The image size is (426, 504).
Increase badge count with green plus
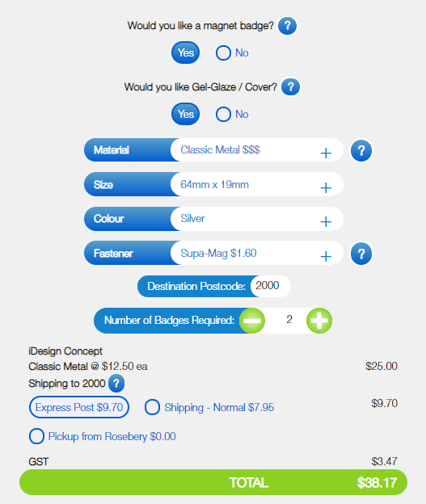pyautogui.click(x=319, y=321)
